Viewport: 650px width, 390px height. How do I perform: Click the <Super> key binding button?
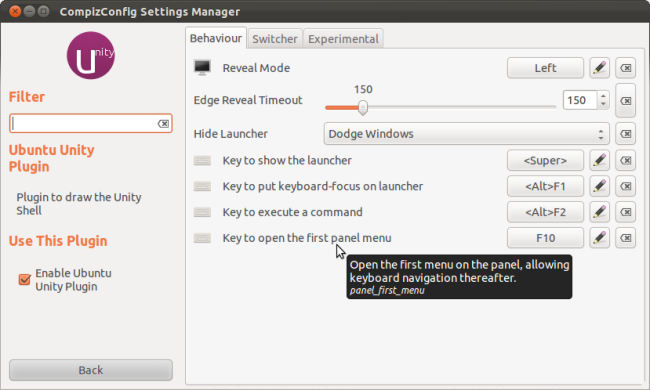545,160
